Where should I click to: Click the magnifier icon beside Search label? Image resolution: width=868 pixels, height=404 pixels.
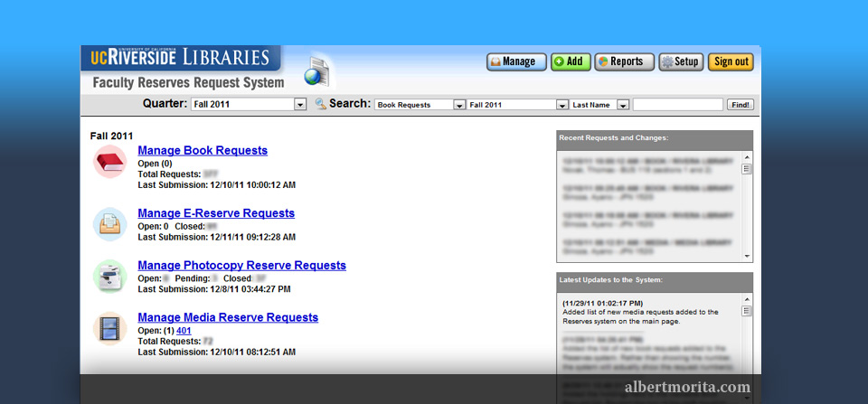point(320,104)
